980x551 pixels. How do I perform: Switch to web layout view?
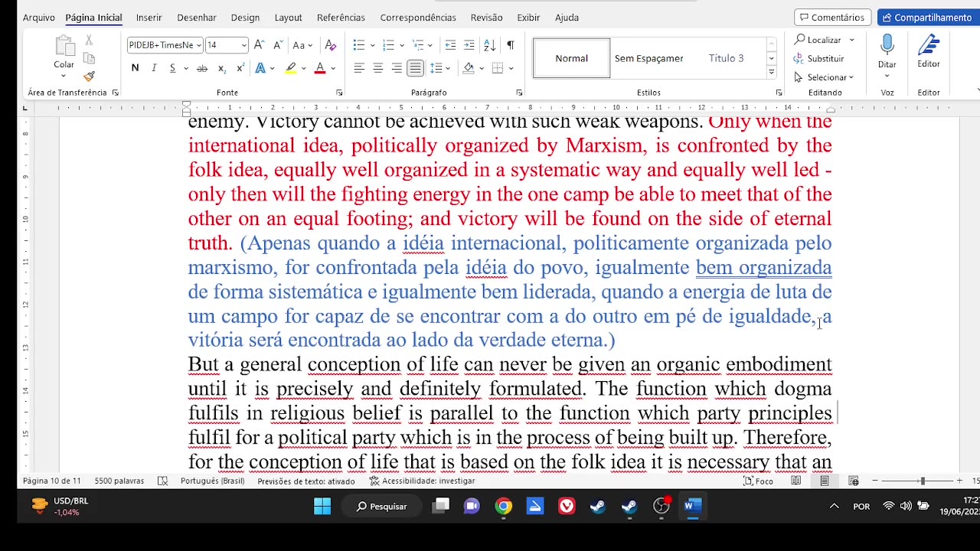[854, 481]
